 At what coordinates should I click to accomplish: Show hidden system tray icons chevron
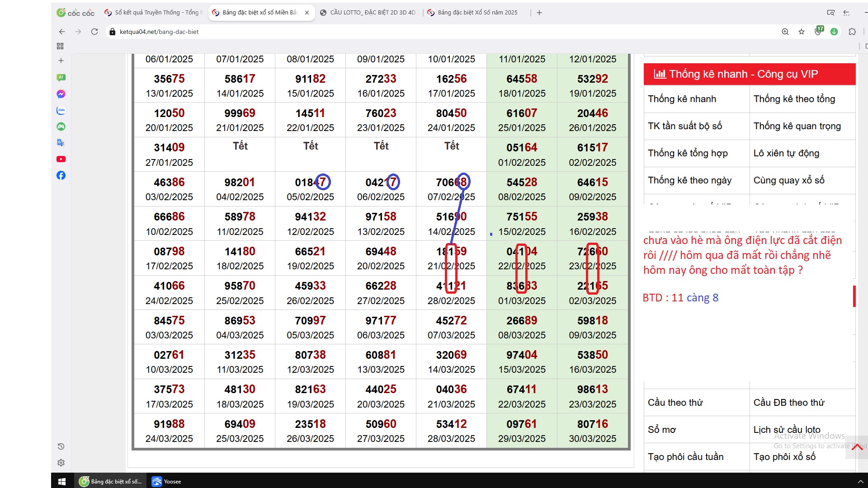(860, 482)
